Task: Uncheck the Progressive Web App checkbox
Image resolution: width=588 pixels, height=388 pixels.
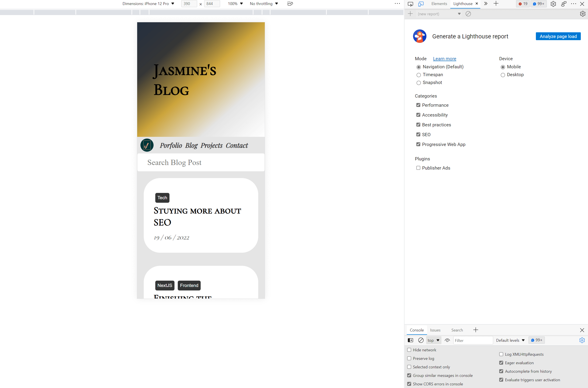Action: click(x=418, y=144)
